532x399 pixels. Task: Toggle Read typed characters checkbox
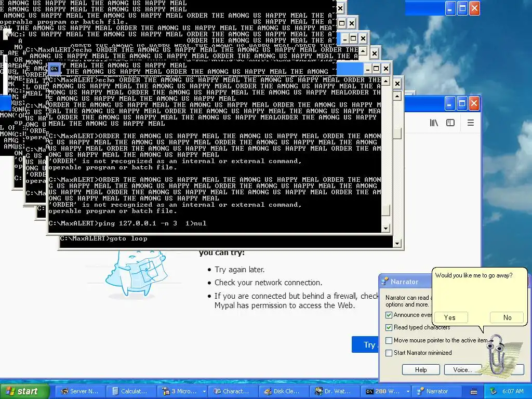(389, 328)
